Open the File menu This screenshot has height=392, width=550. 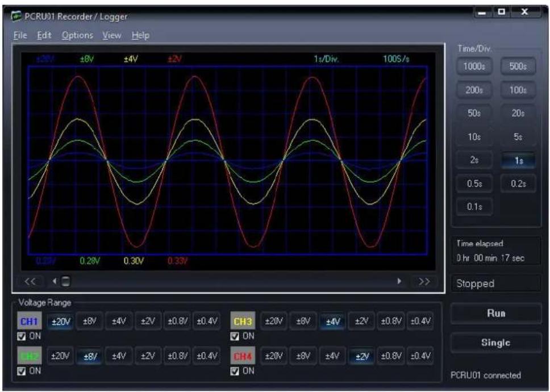click(20, 35)
